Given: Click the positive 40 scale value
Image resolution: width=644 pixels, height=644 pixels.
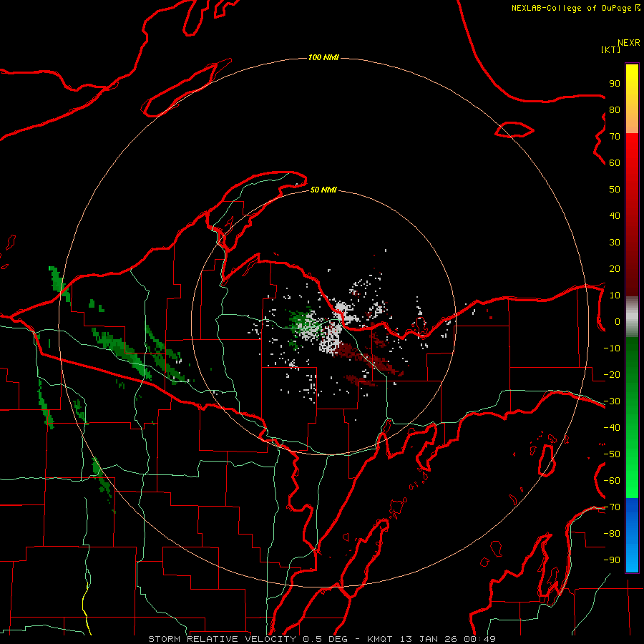Looking at the screenshot, I should (615, 215).
